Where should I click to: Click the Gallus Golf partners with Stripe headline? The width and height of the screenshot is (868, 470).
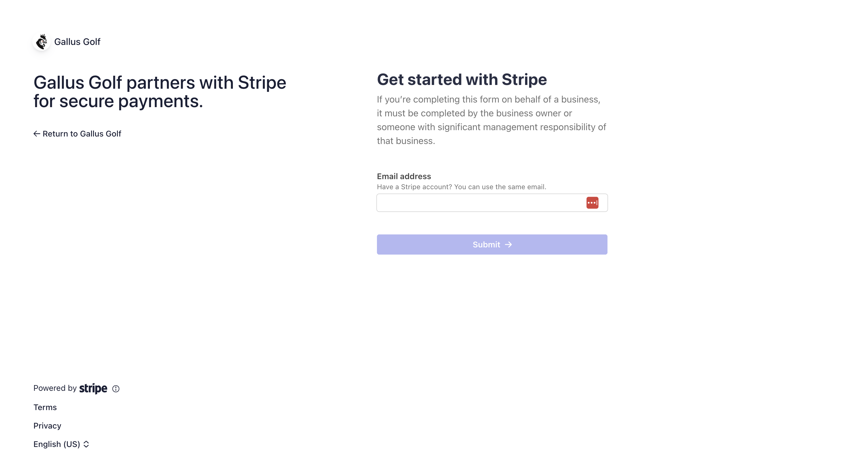tap(160, 92)
